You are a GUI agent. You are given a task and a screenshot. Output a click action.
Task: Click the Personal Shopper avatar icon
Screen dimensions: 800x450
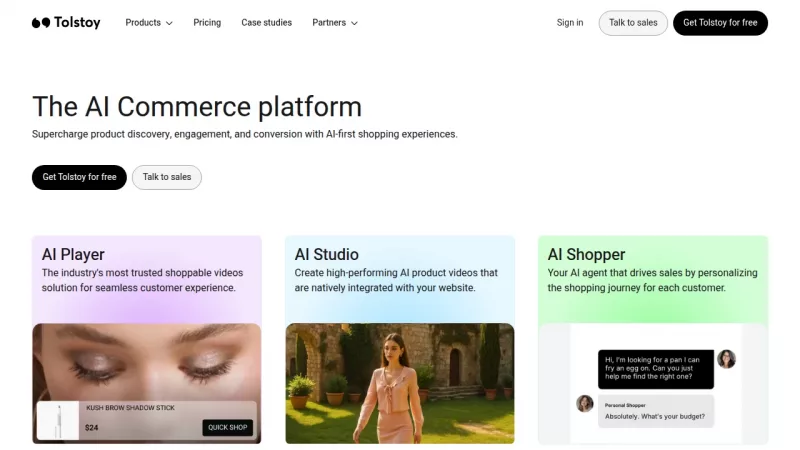[x=585, y=403]
